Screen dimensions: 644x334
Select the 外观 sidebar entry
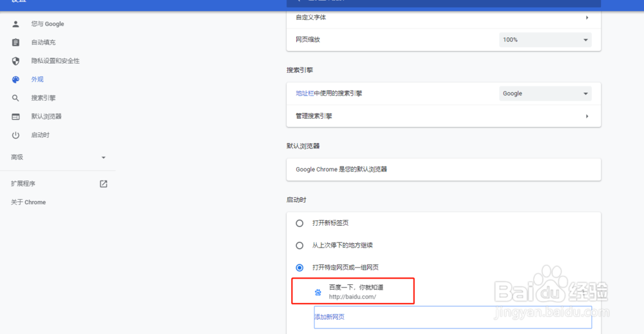pos(37,79)
